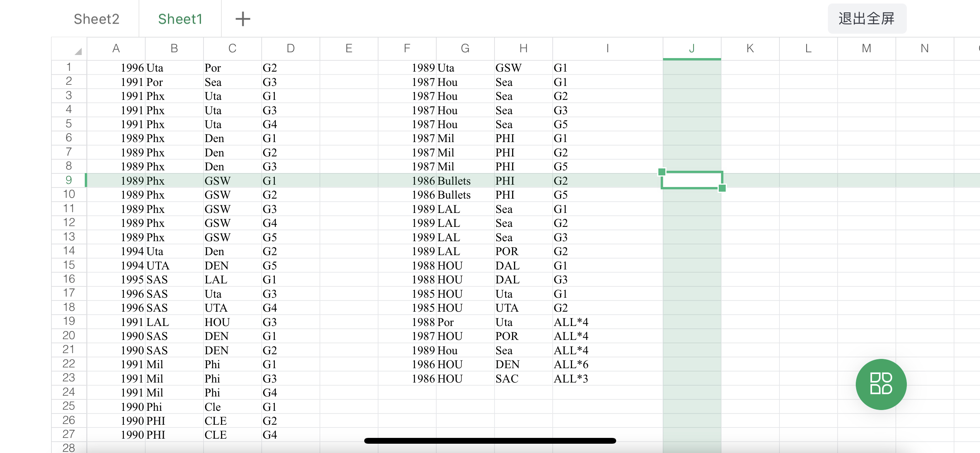Select column I header
This screenshot has width=980, height=453.
[608, 48]
